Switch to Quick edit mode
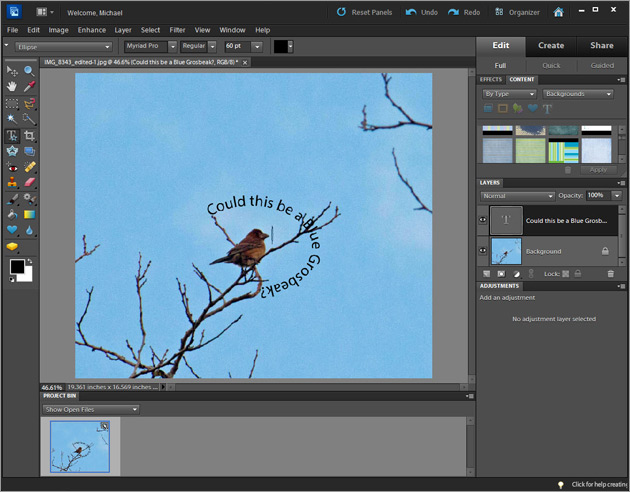This screenshot has width=630, height=492. click(x=551, y=65)
